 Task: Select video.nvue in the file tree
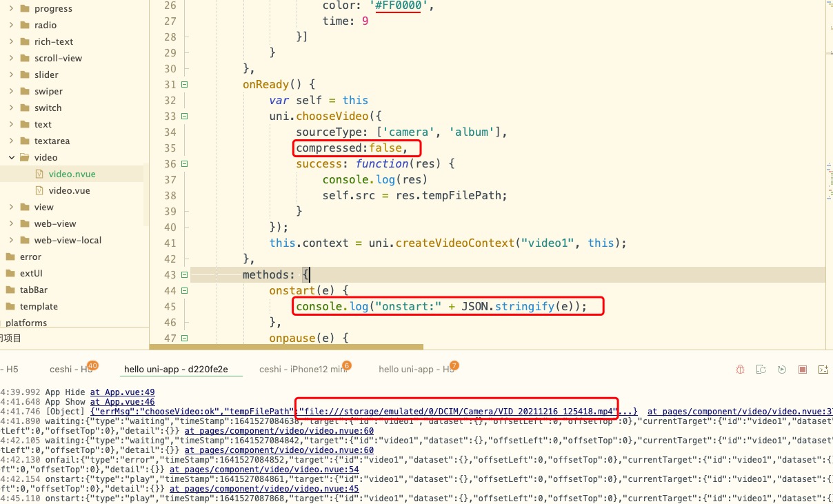[72, 174]
